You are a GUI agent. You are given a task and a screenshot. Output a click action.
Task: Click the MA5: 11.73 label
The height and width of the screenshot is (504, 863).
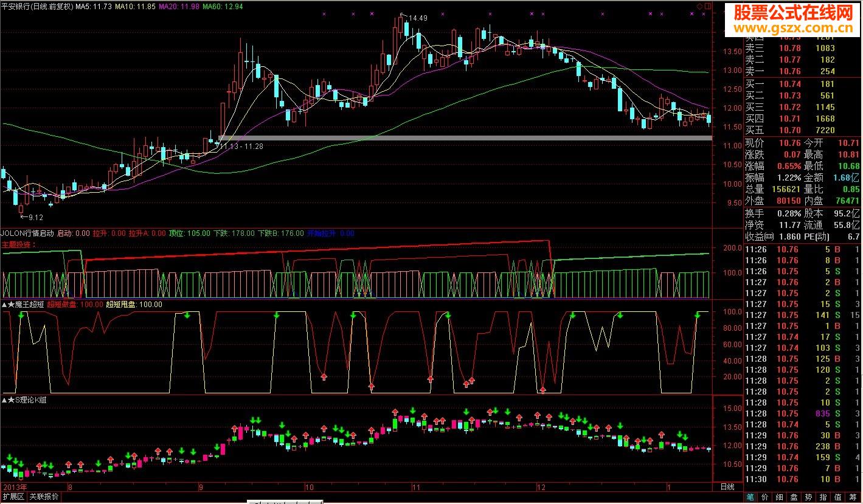click(x=94, y=7)
